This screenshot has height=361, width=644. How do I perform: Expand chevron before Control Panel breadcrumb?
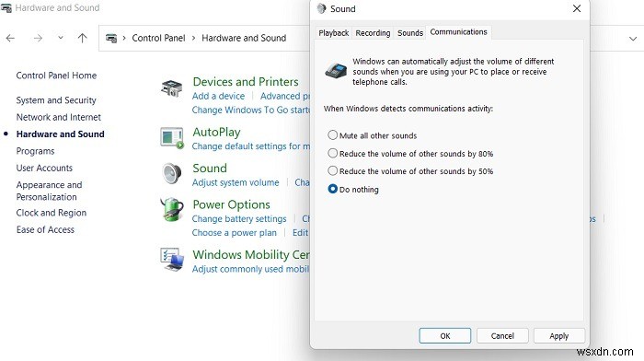(124, 39)
